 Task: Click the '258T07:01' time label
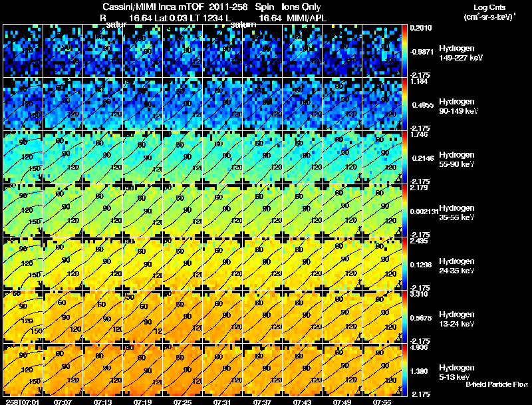tap(23, 402)
